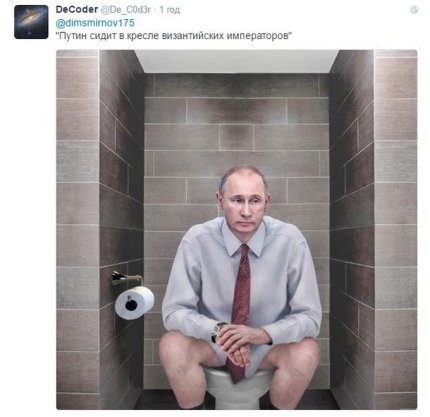Viewport: 430px width, 417px height.
Task: Open the DeCoder display name profile
Action: pyautogui.click(x=77, y=10)
